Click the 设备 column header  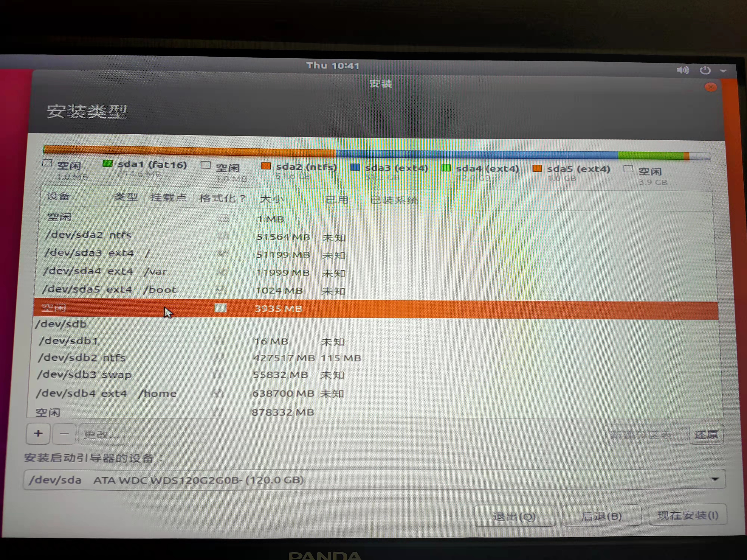coord(58,196)
